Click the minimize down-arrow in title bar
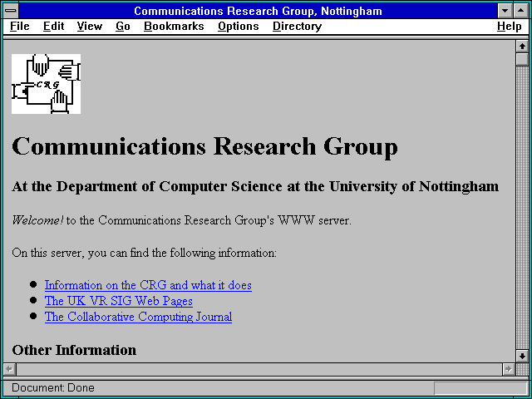532x399 pixels. (x=505, y=11)
